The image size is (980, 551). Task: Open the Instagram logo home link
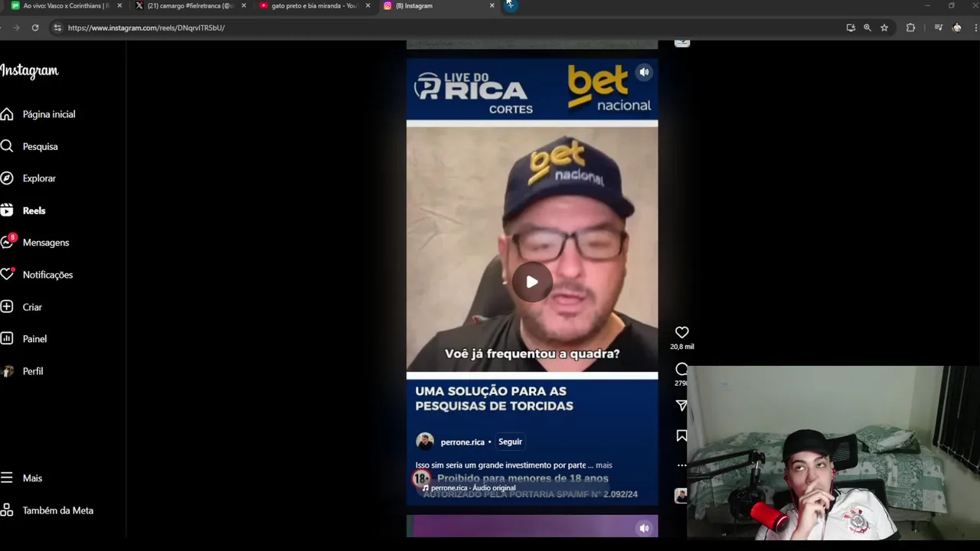coord(29,71)
